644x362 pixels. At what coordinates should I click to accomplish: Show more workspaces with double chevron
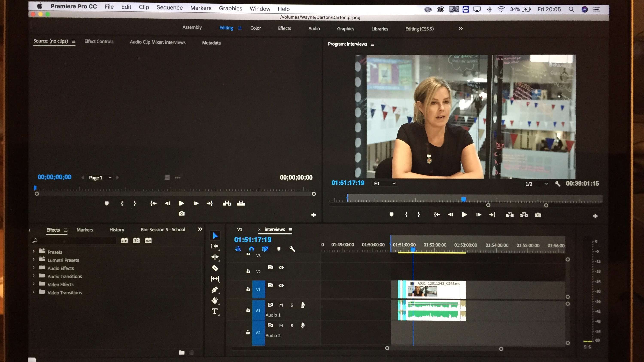coord(460,29)
